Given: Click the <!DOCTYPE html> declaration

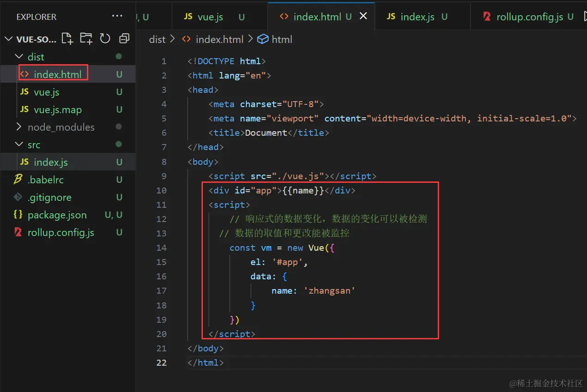Looking at the screenshot, I should (227, 61).
